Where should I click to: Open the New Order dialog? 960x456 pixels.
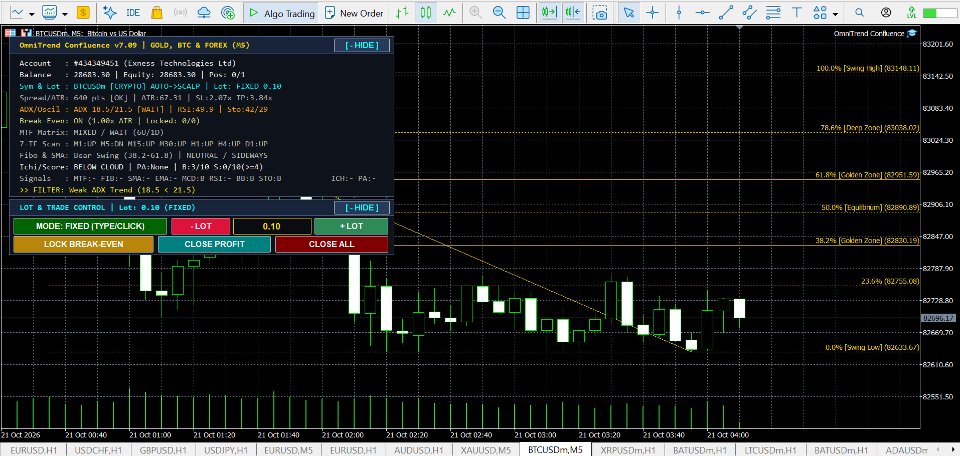pyautogui.click(x=353, y=13)
